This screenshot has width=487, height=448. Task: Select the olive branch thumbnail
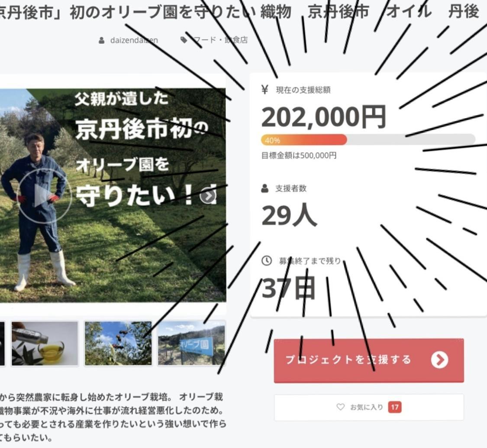click(118, 344)
